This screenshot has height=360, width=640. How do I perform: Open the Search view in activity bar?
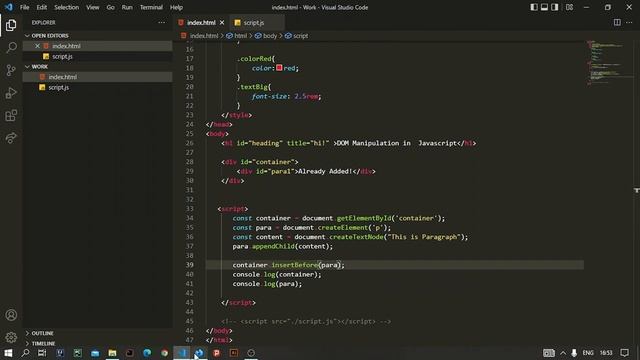pos(11,47)
